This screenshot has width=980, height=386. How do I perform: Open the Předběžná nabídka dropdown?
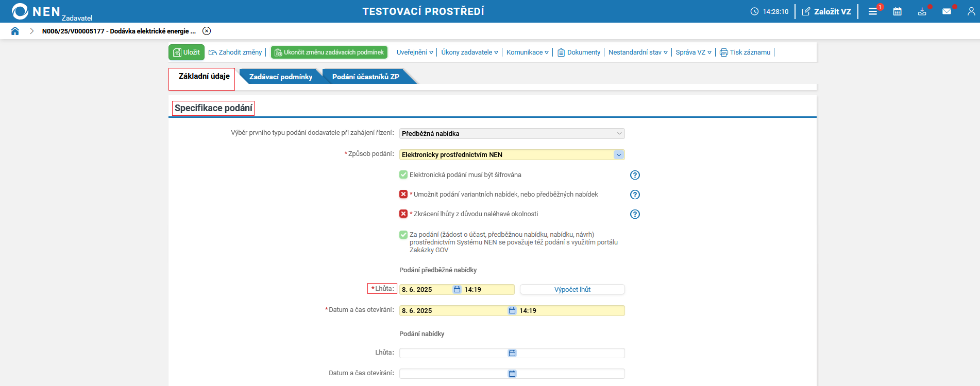[x=512, y=133]
